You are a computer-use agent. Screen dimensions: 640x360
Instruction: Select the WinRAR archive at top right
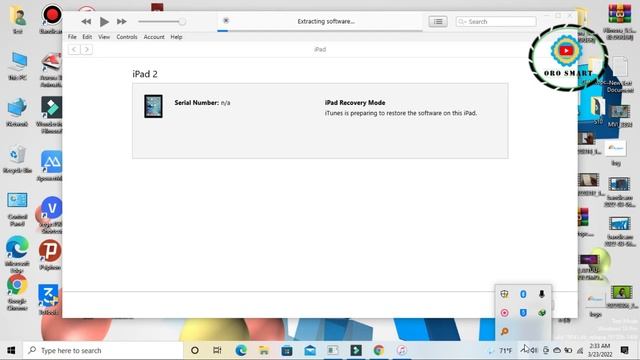point(620,22)
